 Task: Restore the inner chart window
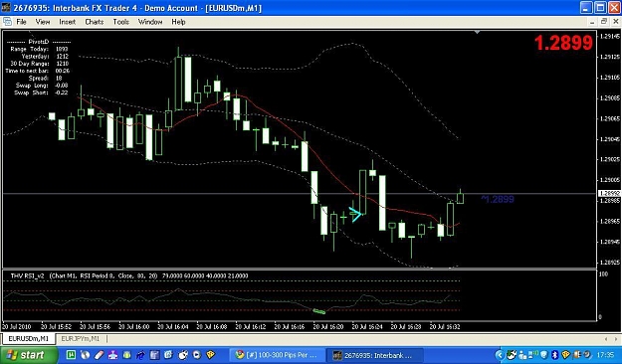pos(604,22)
